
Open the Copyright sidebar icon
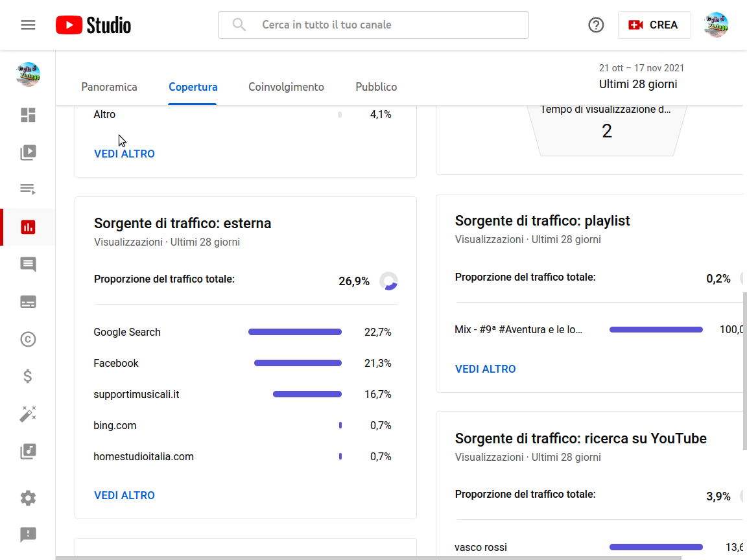[x=28, y=339]
